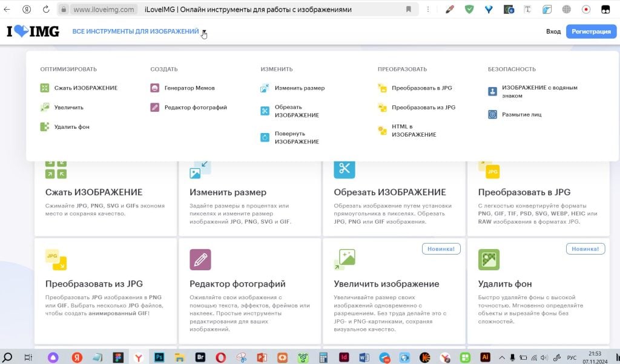Click the Удалить фон icon in dropdown menu
Viewport: 620px width, 364px height.
coord(44,127)
